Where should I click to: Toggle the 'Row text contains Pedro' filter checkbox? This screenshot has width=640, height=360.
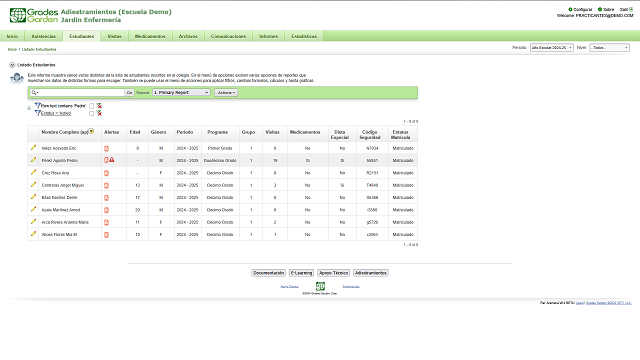(x=91, y=106)
